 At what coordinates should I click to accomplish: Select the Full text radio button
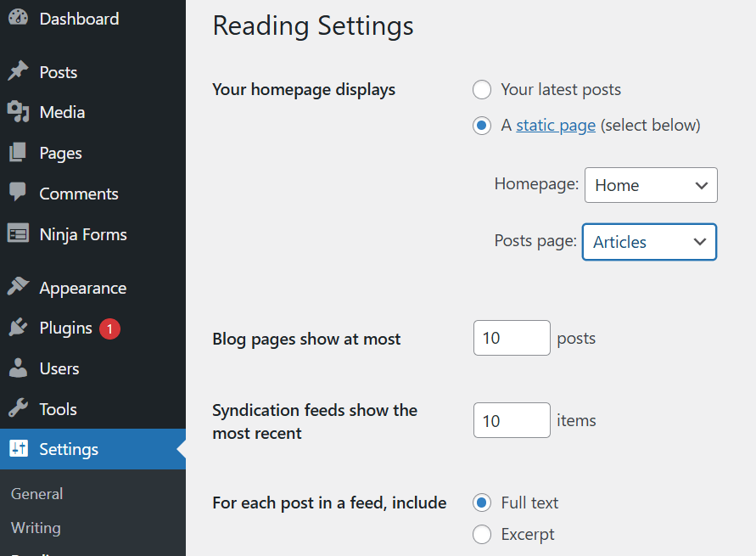pyautogui.click(x=482, y=503)
